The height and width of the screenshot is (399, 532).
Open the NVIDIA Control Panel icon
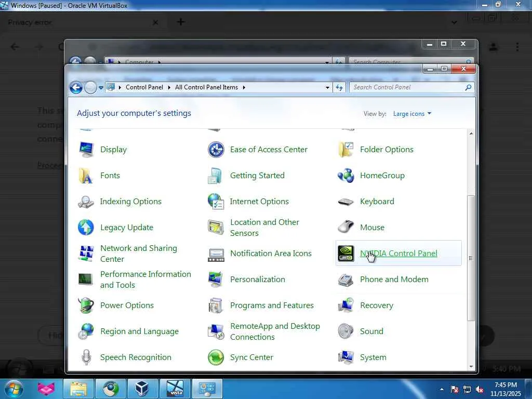(x=345, y=254)
